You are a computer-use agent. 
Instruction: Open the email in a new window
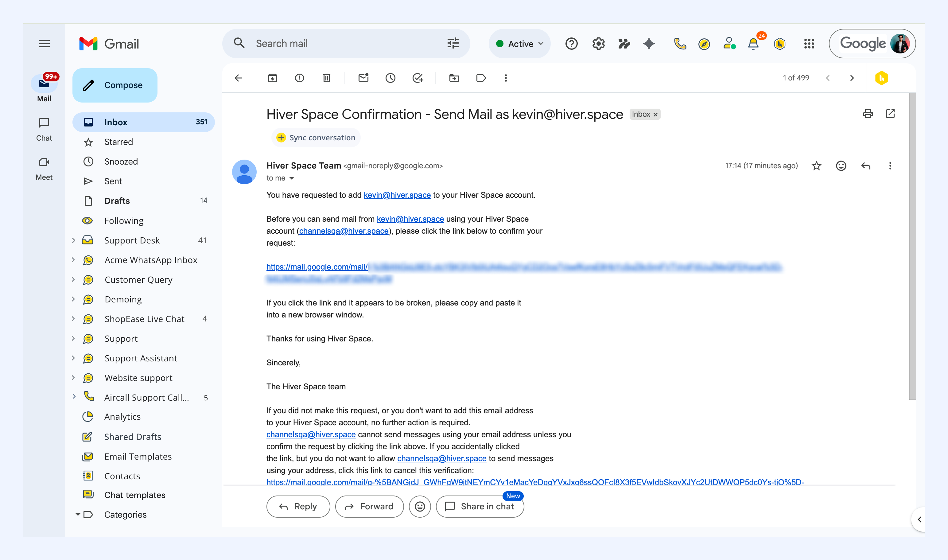[x=890, y=114]
